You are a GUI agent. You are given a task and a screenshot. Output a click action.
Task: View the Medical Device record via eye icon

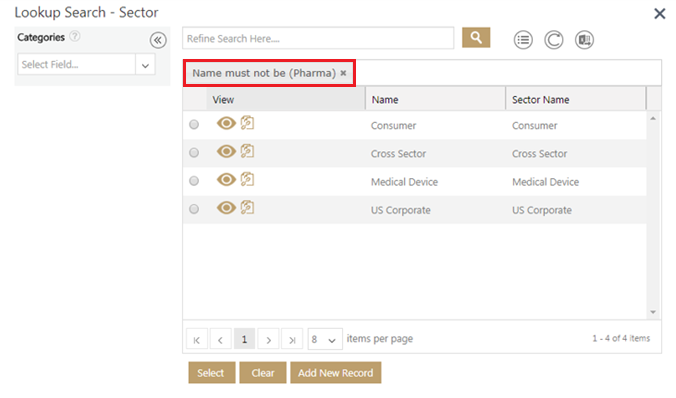pyautogui.click(x=226, y=179)
